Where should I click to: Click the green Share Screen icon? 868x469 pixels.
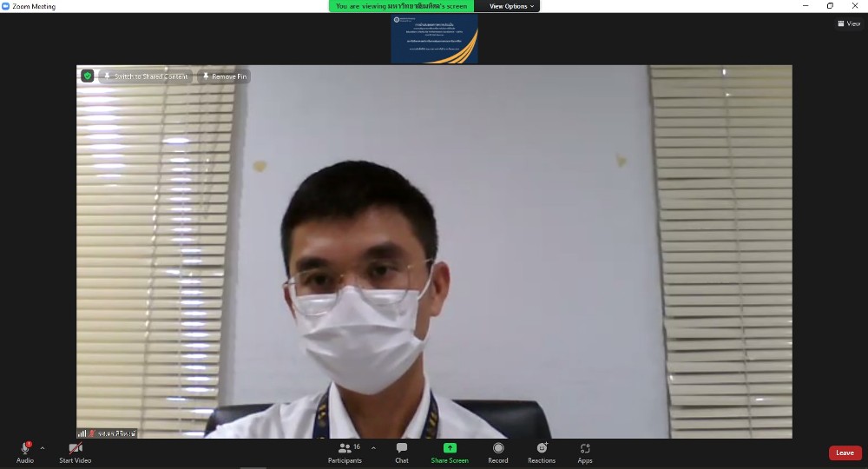click(450, 449)
